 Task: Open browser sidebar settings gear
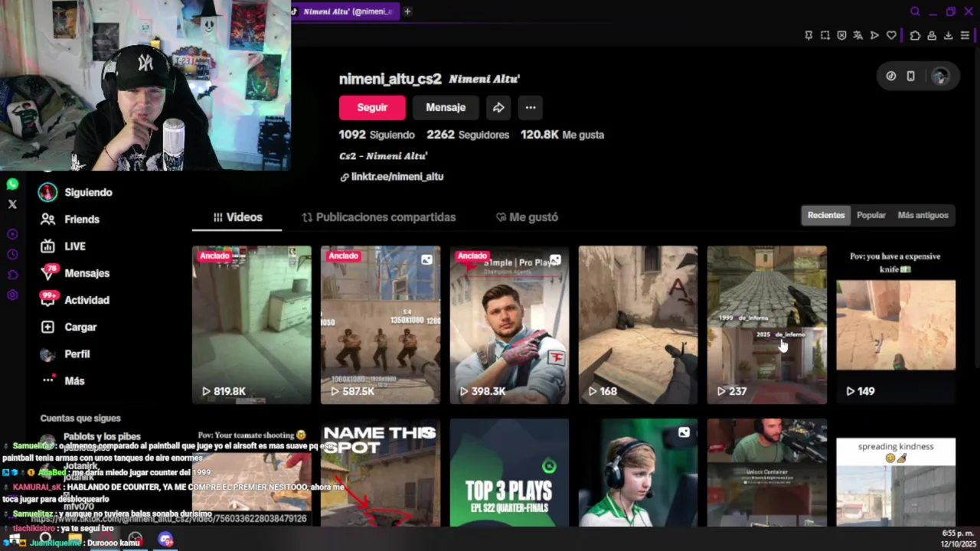(x=12, y=295)
